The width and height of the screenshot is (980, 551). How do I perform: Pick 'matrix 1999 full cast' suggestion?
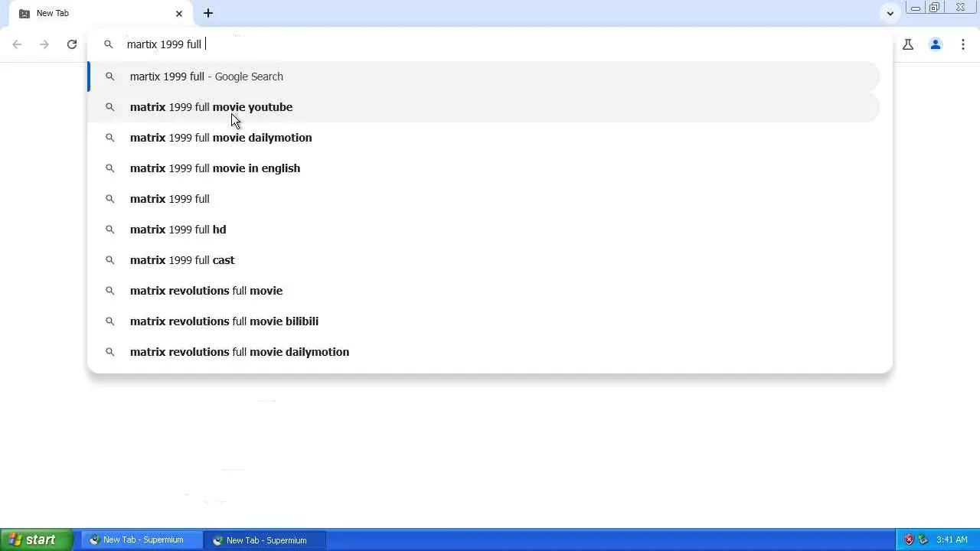tap(484, 260)
